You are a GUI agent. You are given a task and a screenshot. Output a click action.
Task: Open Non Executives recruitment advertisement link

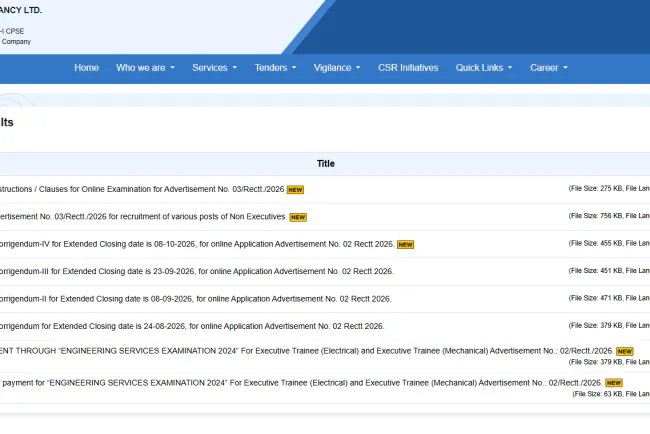(x=143, y=217)
